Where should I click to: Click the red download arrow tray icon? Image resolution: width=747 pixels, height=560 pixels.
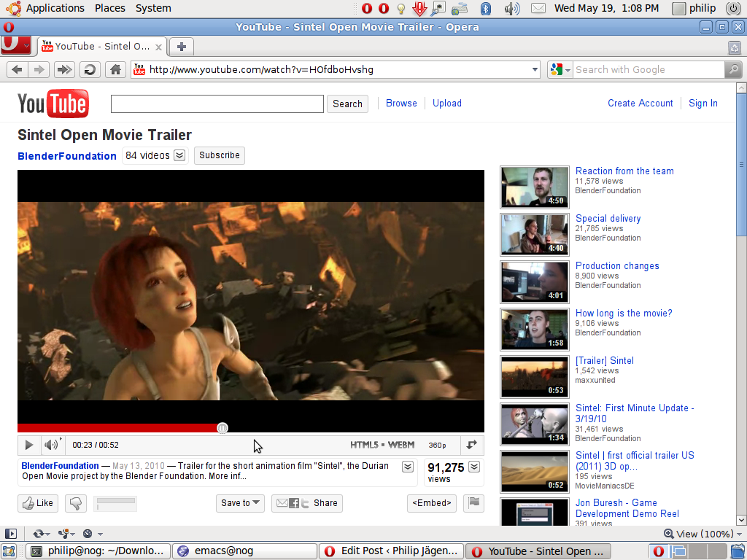point(419,8)
